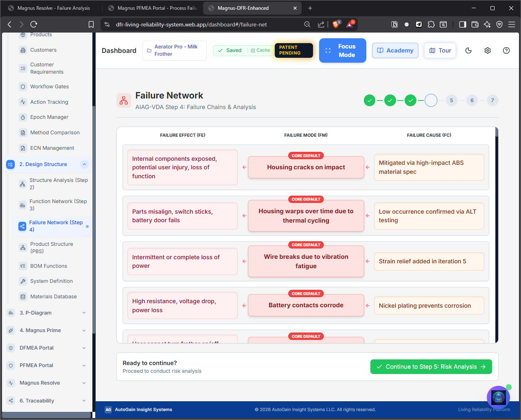Switch to Magnus PFMEA Portal tab
This screenshot has width=521, height=420.
tap(153, 8)
